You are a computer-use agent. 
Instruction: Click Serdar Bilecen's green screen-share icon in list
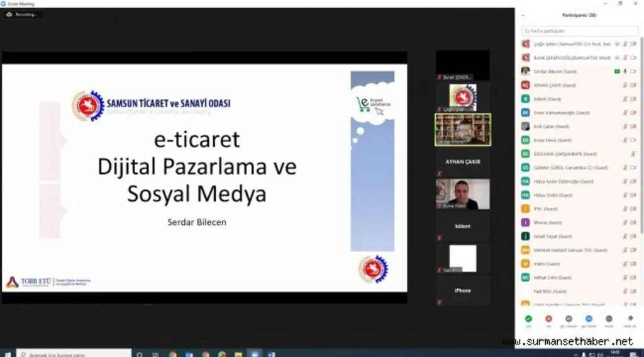coord(617,72)
